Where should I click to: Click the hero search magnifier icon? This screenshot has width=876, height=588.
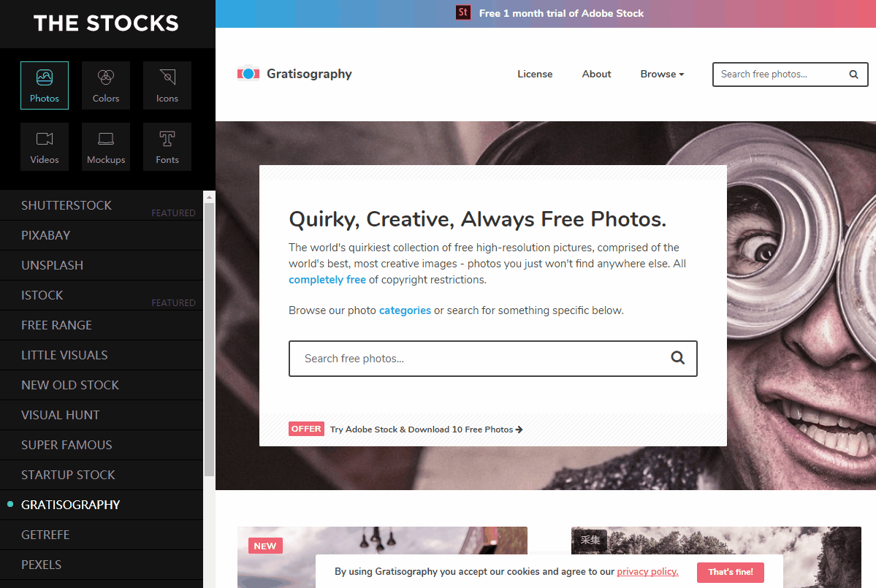pos(678,358)
